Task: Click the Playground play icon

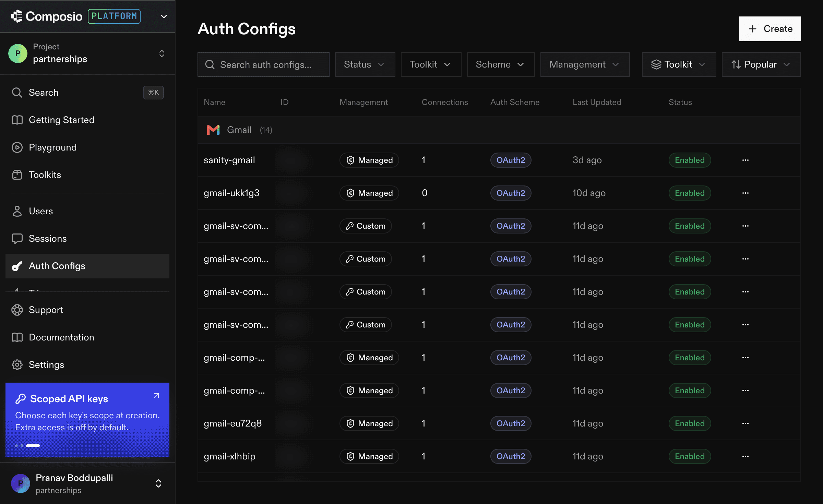Action: (x=17, y=147)
